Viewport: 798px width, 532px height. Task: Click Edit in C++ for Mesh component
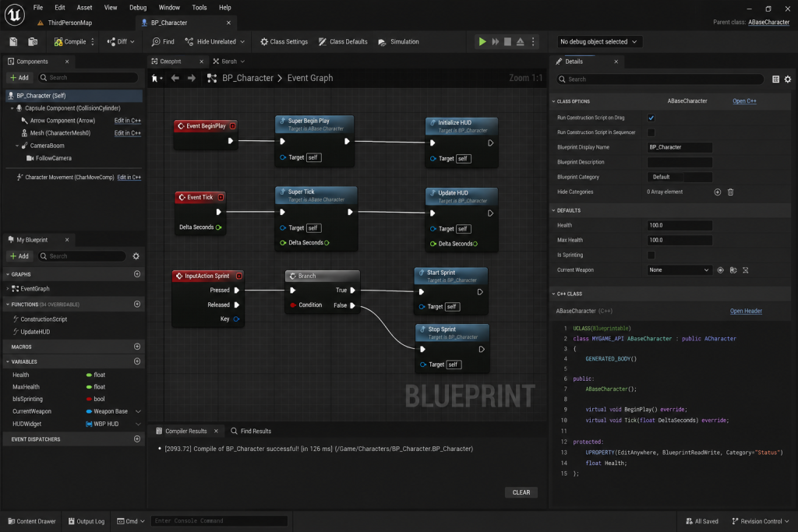click(127, 133)
